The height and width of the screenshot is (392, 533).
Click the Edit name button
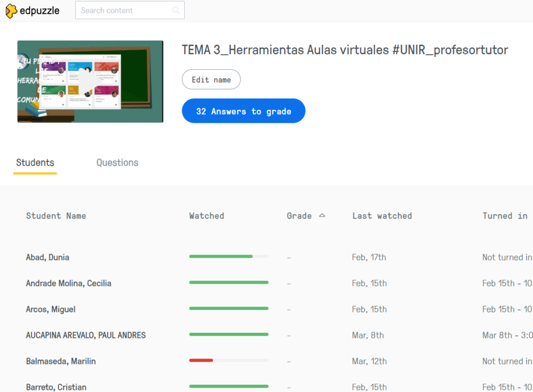211,80
